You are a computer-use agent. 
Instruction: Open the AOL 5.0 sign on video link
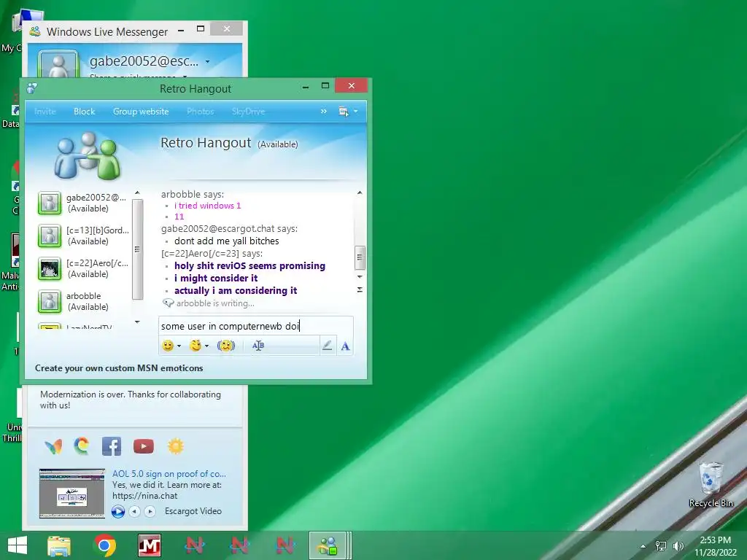(169, 474)
